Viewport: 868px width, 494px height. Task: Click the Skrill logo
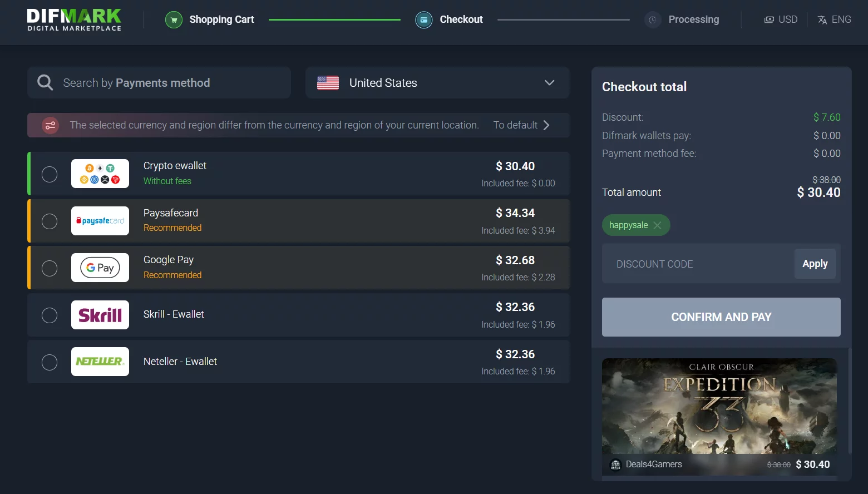pyautogui.click(x=100, y=315)
